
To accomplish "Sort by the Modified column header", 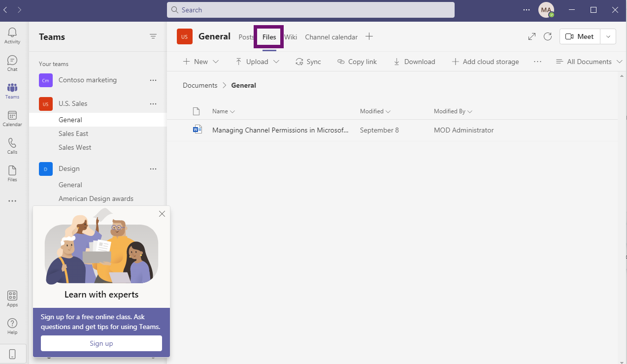I will pos(375,111).
